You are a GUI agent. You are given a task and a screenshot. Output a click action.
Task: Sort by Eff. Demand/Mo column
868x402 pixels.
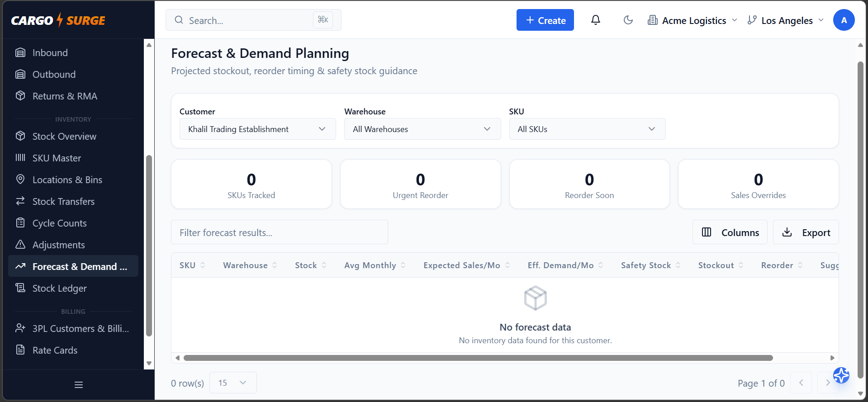[x=565, y=265]
